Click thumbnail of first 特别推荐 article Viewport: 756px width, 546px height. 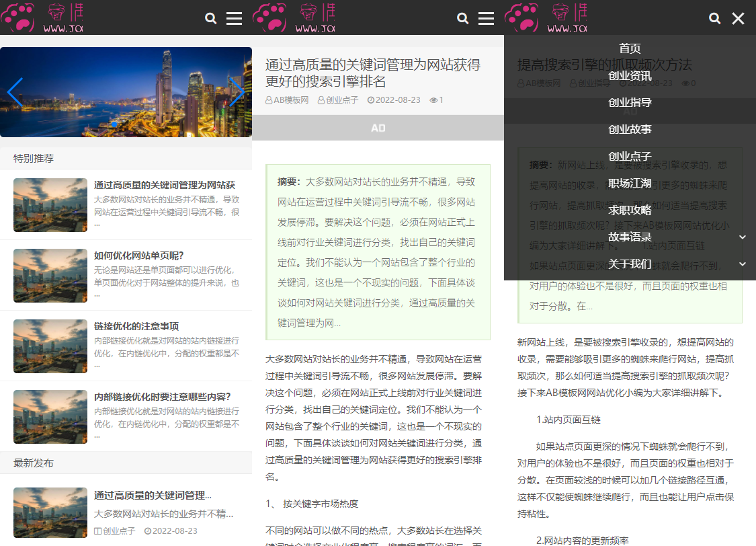[50, 205]
